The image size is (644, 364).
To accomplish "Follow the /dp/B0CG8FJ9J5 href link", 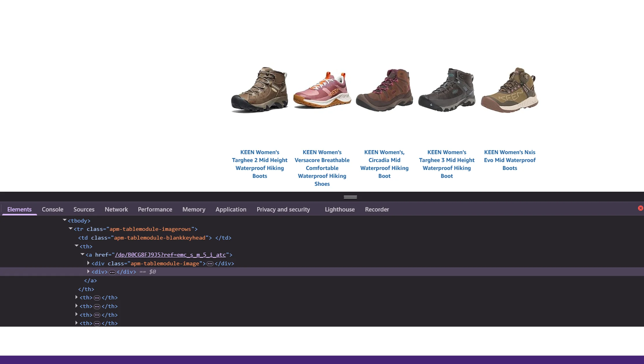I will tap(170, 255).
